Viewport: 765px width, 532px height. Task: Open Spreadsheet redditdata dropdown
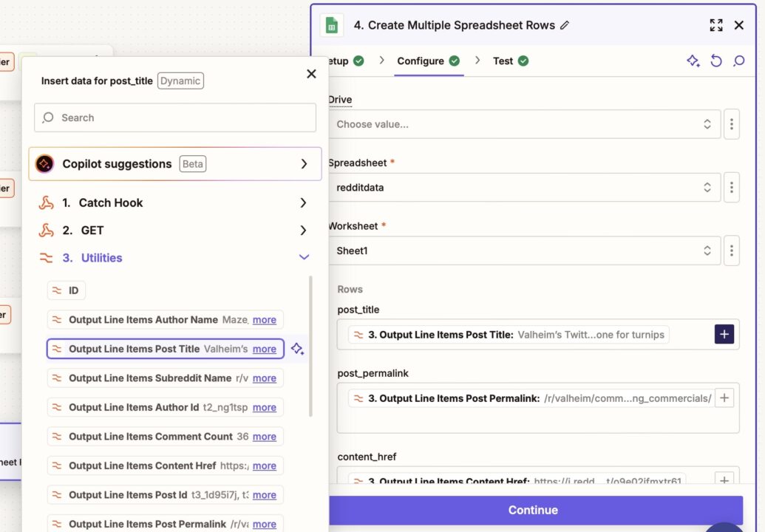coord(525,187)
